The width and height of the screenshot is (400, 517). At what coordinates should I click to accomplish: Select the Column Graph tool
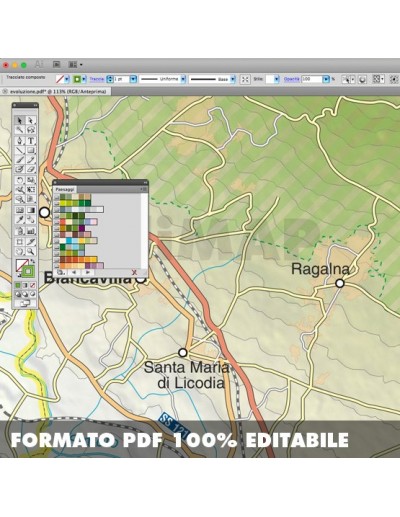tap(30, 230)
